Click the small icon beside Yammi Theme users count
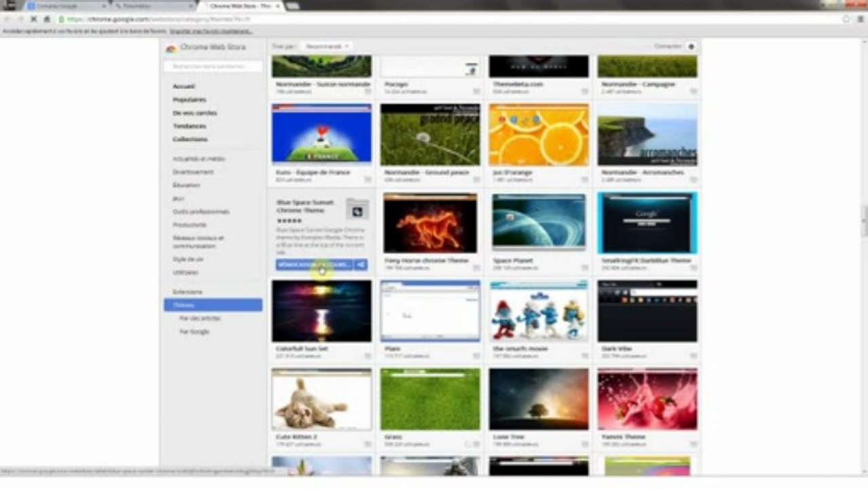This screenshot has height=489, width=868. coord(693,444)
